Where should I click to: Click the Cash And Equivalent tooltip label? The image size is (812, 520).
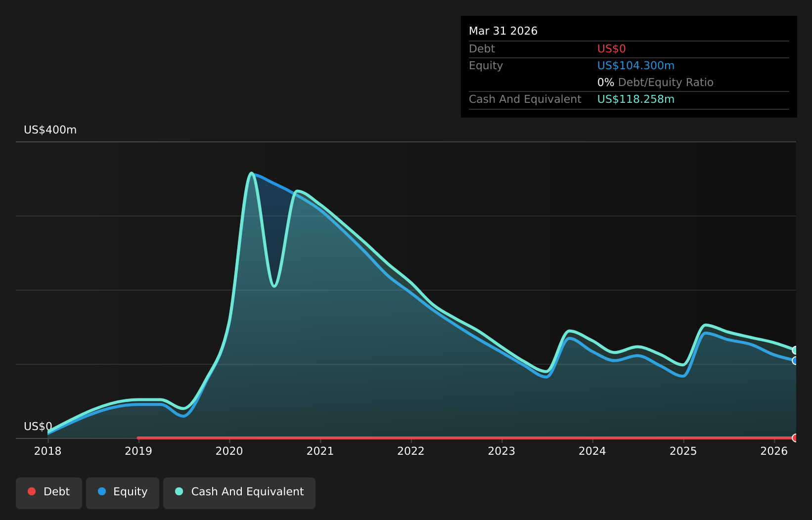click(525, 99)
